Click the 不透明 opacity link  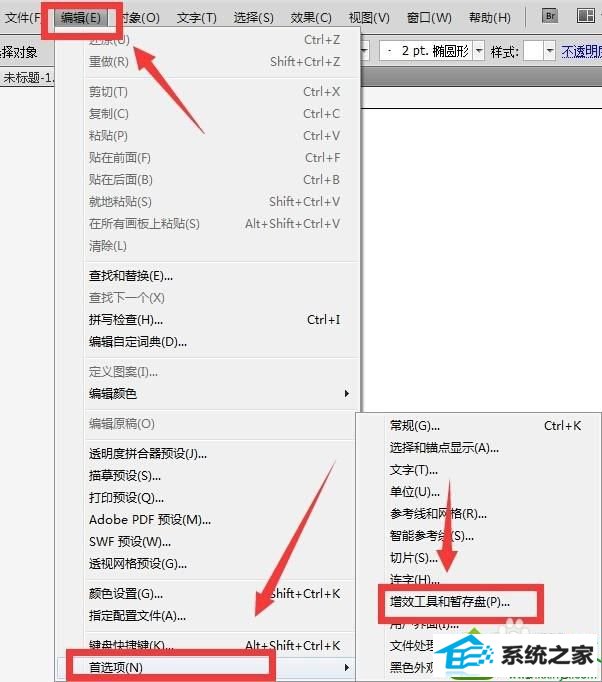[581, 50]
